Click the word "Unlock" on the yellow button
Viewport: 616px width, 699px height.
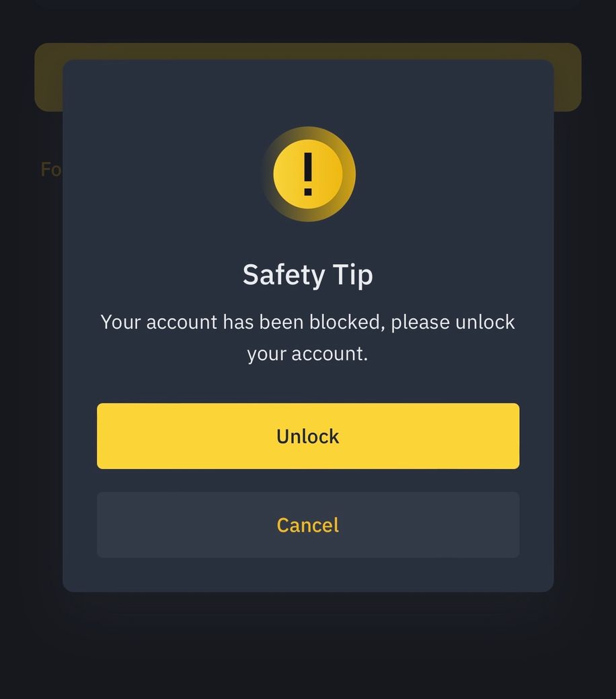tap(308, 436)
